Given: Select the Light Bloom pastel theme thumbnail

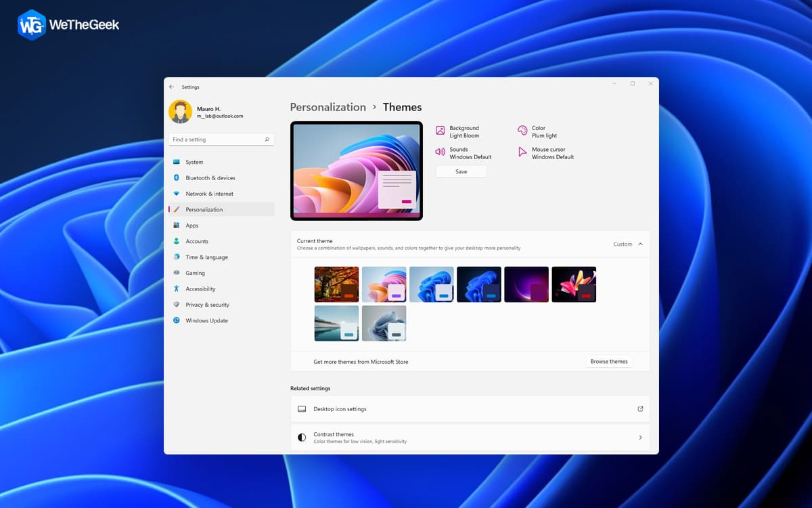Looking at the screenshot, I should tap(384, 284).
